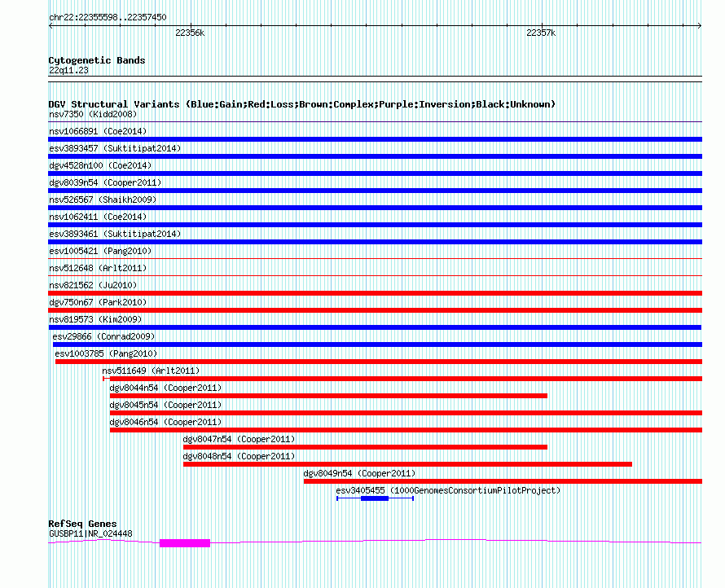Click the esv1005421 (Pang2010) label
Image resolution: width=725 pixels, height=588 pixels.
coord(100,251)
